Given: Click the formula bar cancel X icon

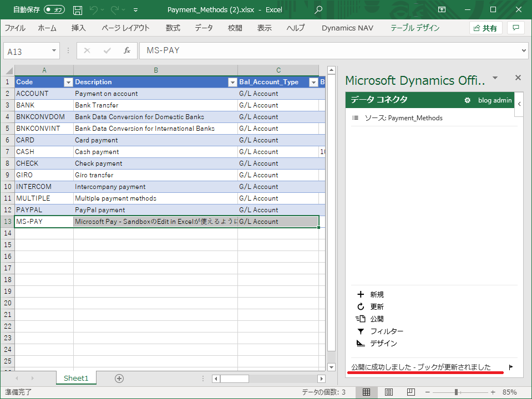Looking at the screenshot, I should [x=87, y=51].
